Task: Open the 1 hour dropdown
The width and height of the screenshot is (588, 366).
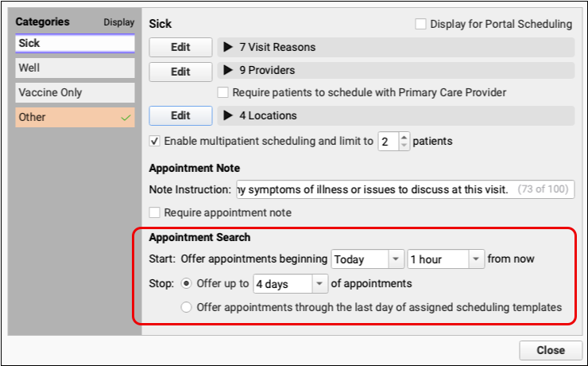Action: [x=476, y=259]
